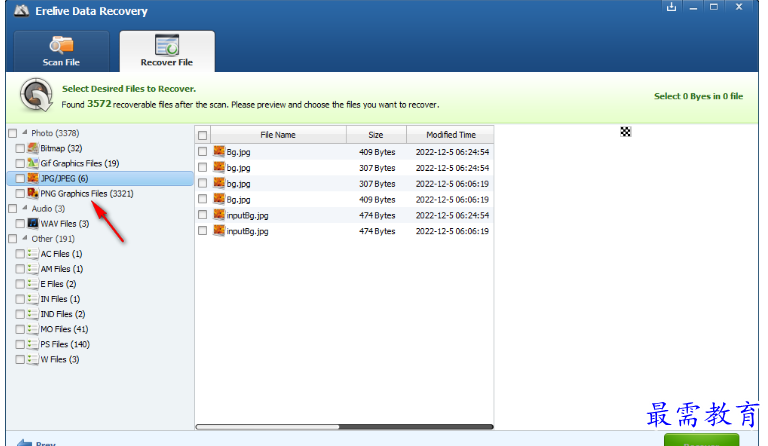Sort by the Size column header
This screenshot has width=768, height=446.
376,135
